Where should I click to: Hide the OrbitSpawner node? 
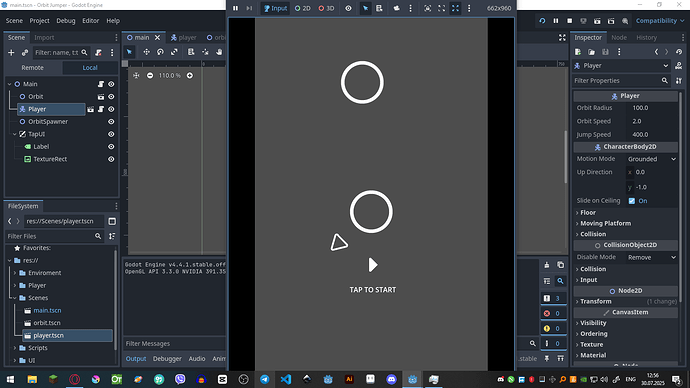[111, 121]
